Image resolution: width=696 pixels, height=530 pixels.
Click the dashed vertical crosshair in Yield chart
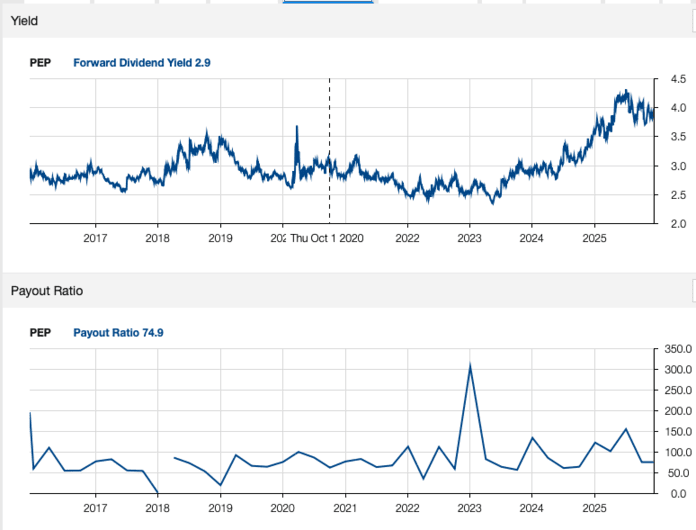pos(329,150)
